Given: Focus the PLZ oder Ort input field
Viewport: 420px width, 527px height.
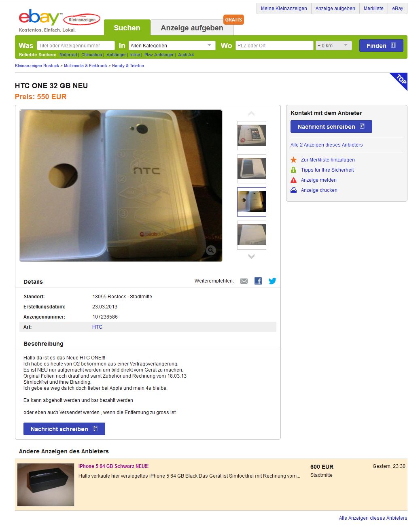Looking at the screenshot, I should (274, 45).
